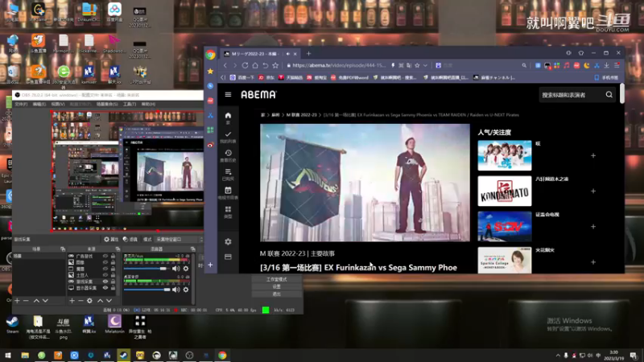Open the 手机书签 mobile bookmarks button

607,77
